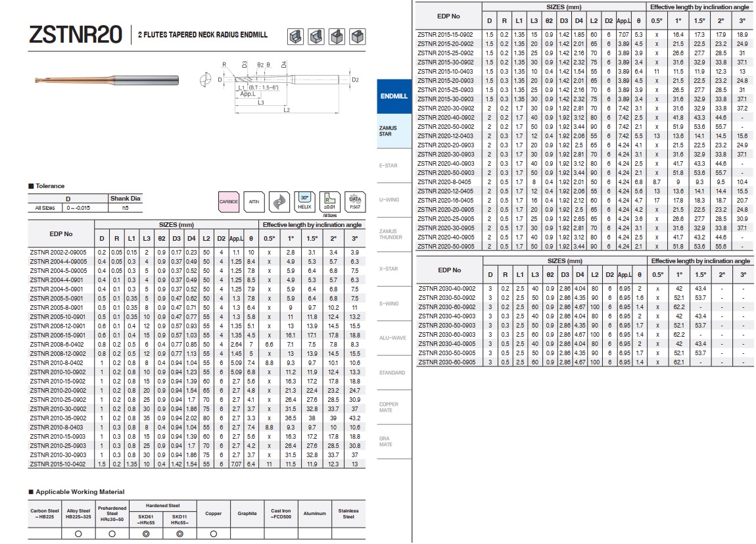Click the circle mark under Alloy Steel

click(x=79, y=533)
